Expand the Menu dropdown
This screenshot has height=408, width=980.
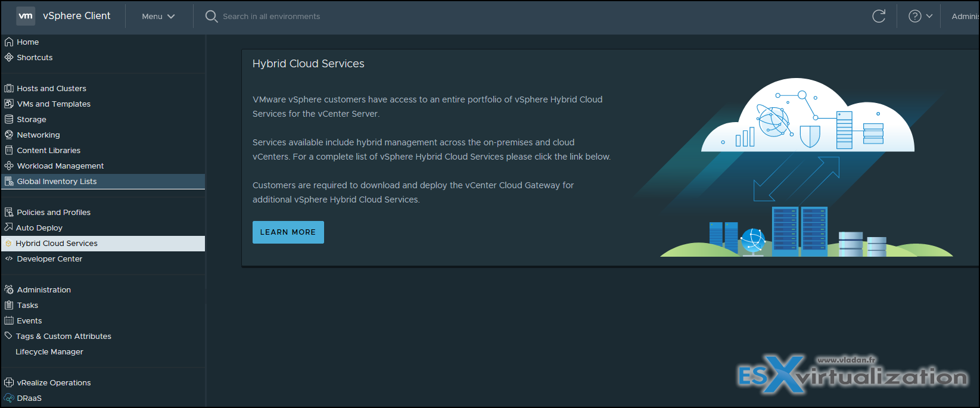click(158, 16)
